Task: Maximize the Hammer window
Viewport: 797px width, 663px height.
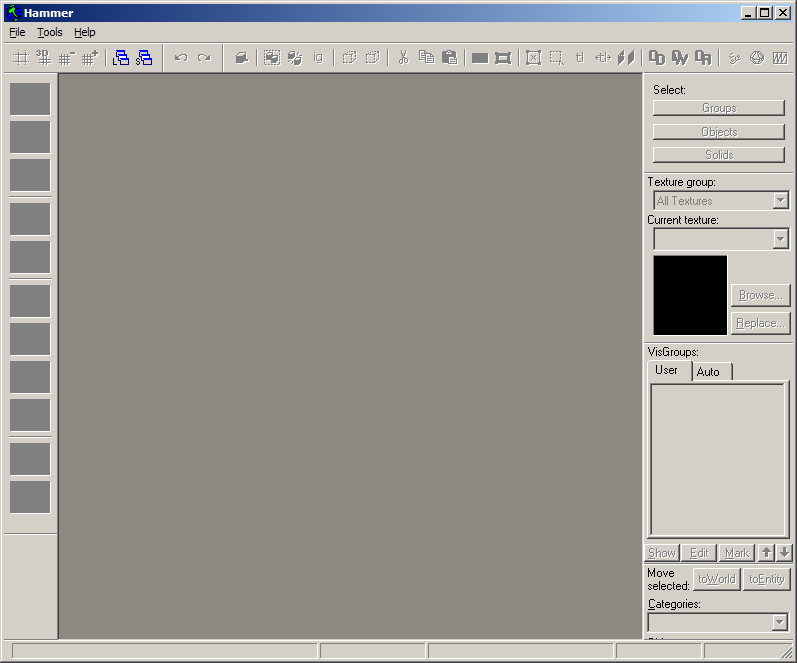Action: pyautogui.click(x=765, y=13)
